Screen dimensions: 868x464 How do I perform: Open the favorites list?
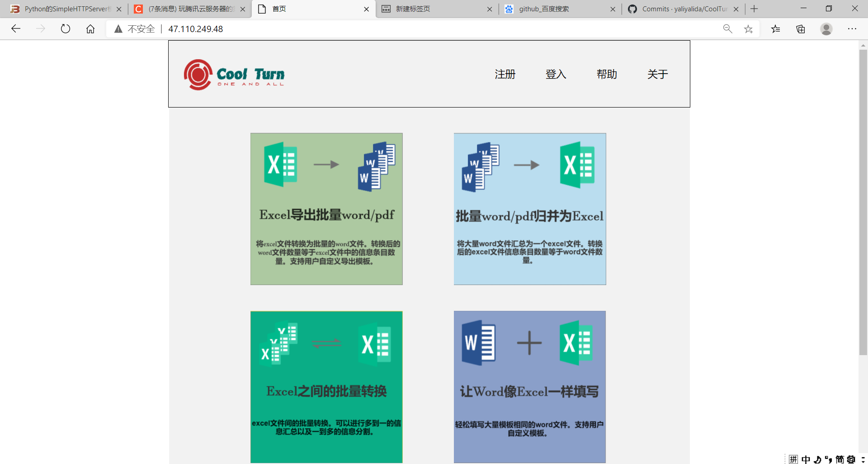point(776,29)
